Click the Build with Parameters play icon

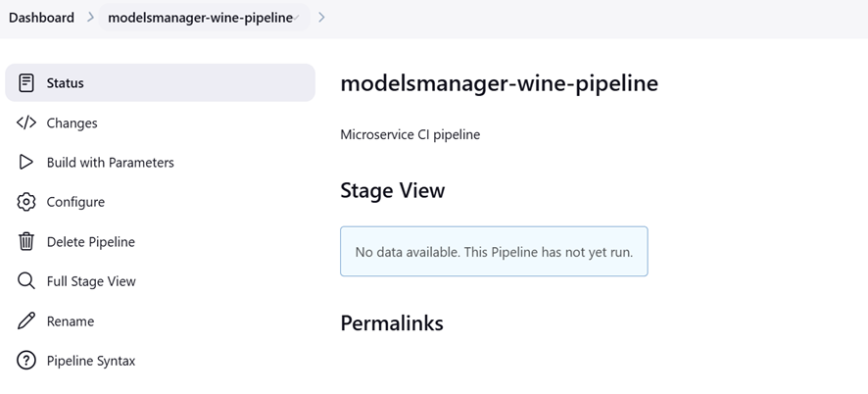pyautogui.click(x=26, y=162)
